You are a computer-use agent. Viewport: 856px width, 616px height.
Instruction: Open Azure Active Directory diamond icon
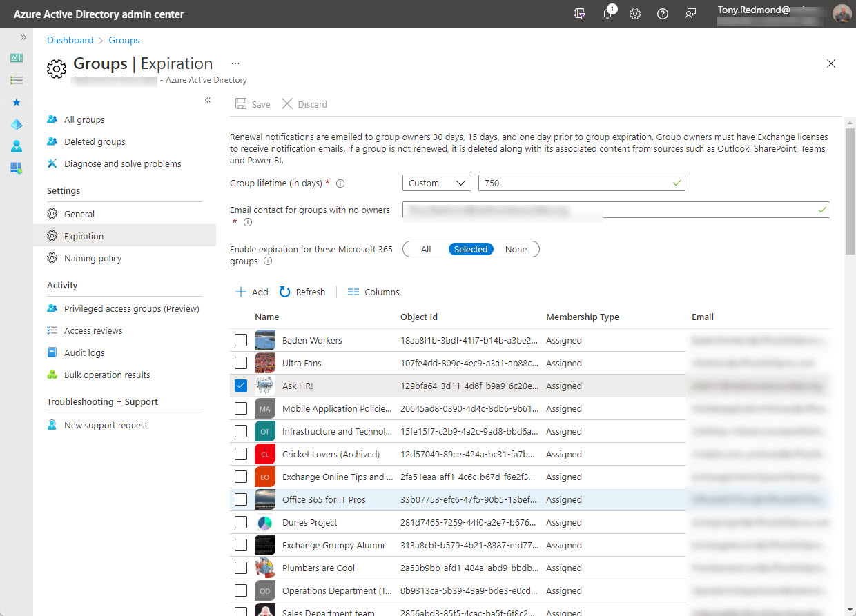(x=17, y=124)
